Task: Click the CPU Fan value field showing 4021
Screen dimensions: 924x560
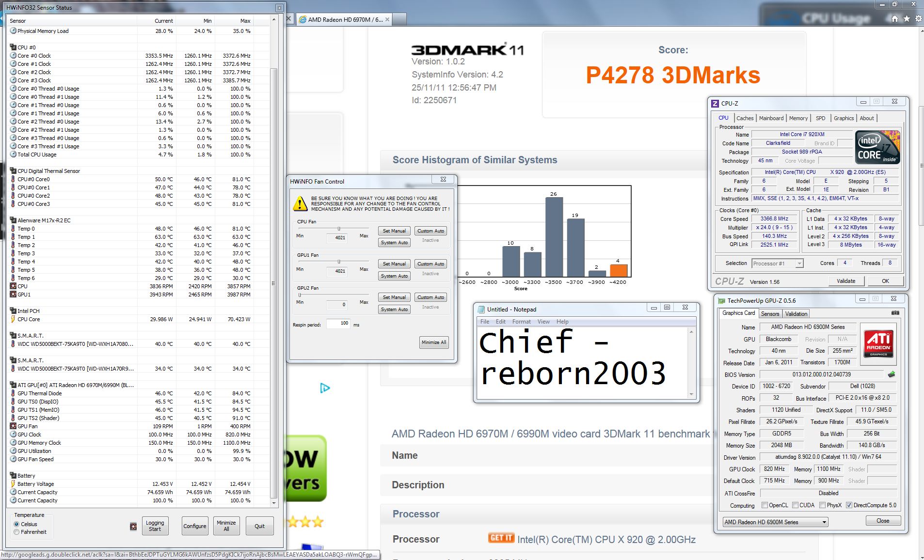Action: (x=336, y=238)
